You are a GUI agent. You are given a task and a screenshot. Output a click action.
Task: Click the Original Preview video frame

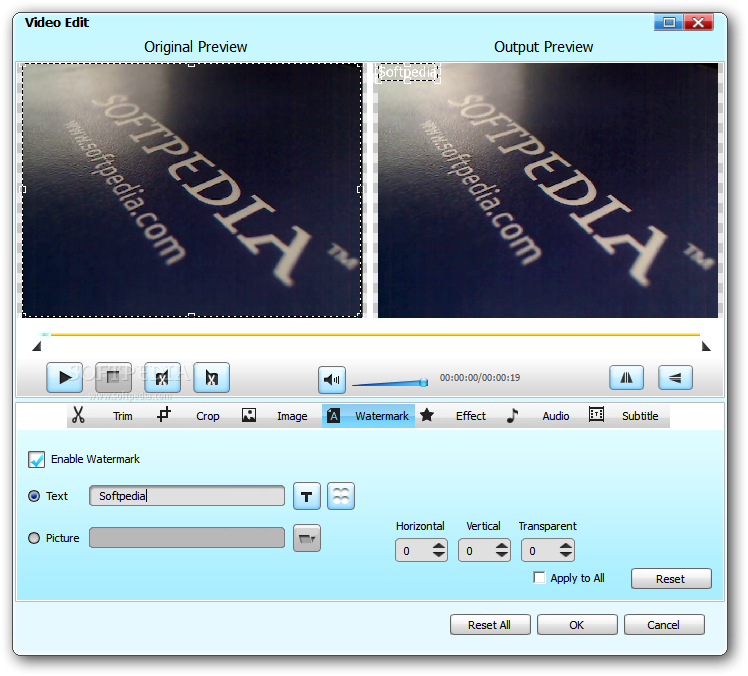pos(191,190)
